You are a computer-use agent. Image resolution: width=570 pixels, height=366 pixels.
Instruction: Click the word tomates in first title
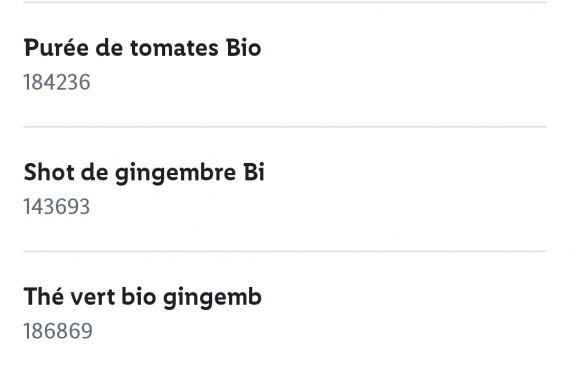(174, 49)
